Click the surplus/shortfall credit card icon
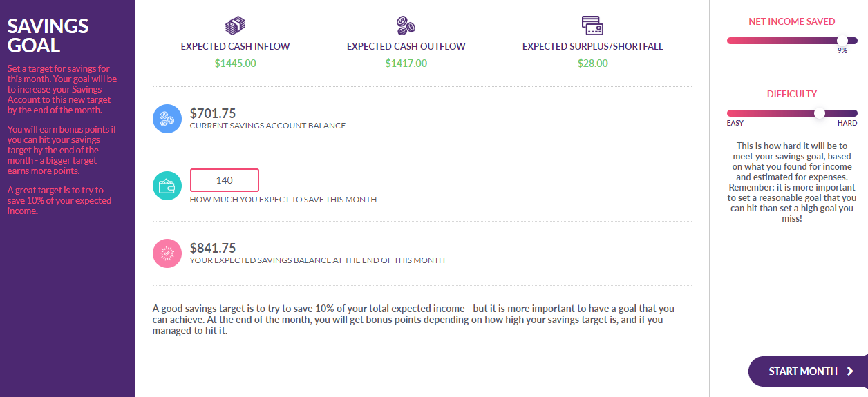The height and width of the screenshot is (397, 868). pyautogui.click(x=593, y=26)
